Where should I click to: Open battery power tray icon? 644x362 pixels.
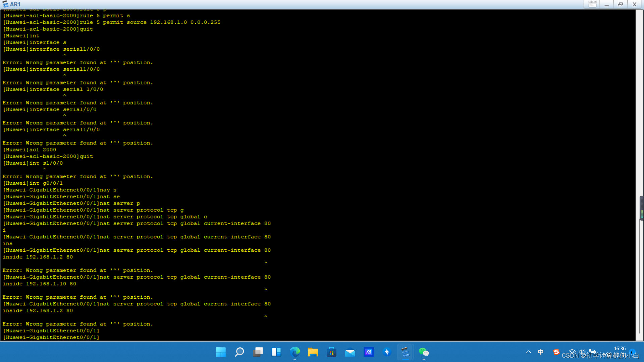click(x=592, y=352)
